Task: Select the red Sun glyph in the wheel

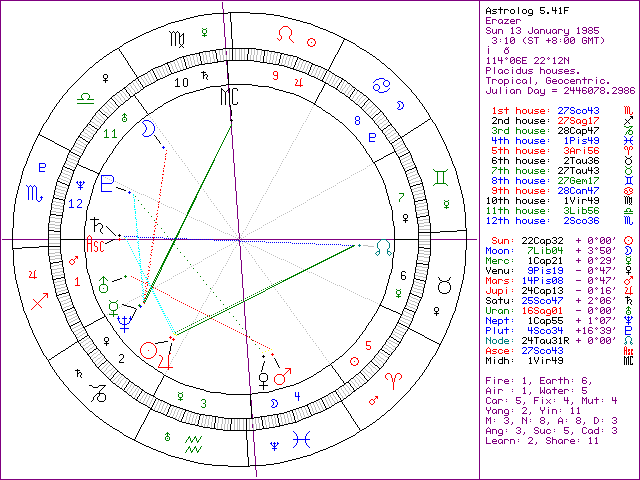Action: click(149, 351)
